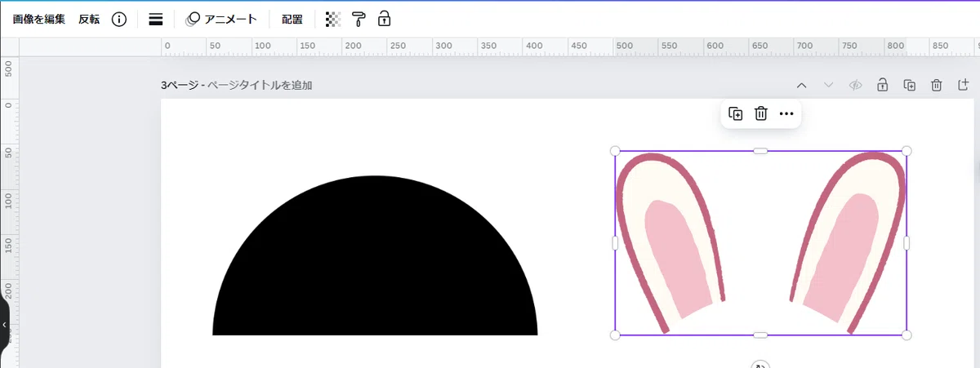Collapse the side panel with left-edge arrow
Image resolution: width=980 pixels, height=368 pixels.
4,324
